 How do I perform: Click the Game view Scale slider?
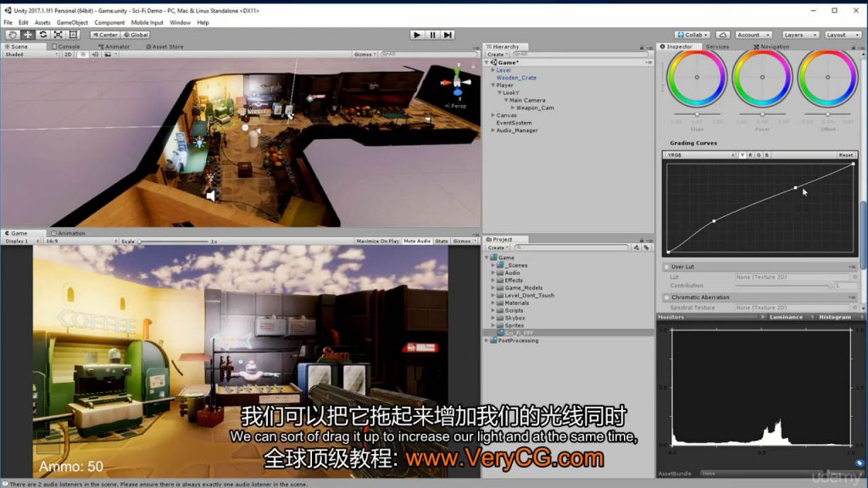tap(173, 241)
